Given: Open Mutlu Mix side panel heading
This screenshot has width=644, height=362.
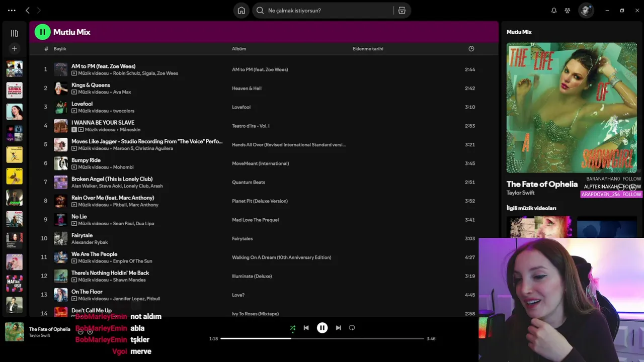Looking at the screenshot, I should pos(519,32).
